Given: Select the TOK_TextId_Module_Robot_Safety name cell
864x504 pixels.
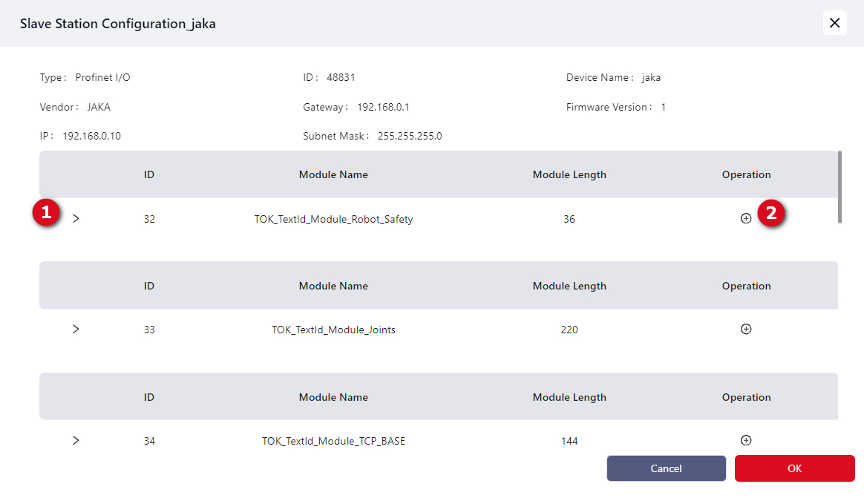Looking at the screenshot, I should tap(333, 219).
